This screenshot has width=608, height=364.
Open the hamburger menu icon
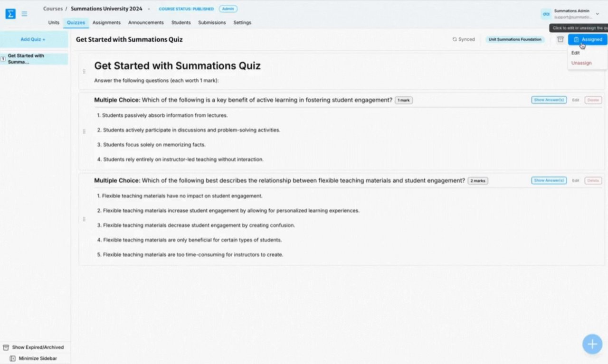24,14
